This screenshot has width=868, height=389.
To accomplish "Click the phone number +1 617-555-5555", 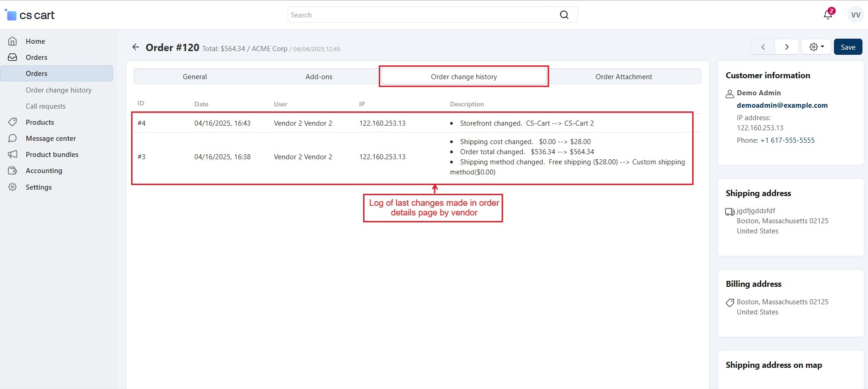I will [787, 140].
